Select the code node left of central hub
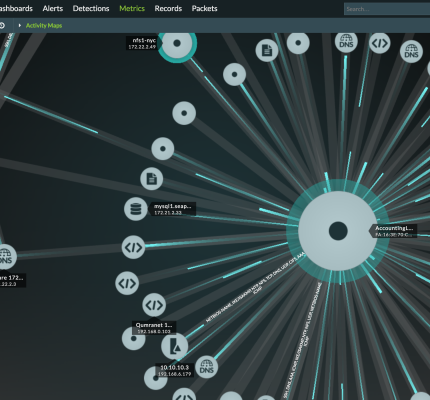This screenshot has width=430, height=400. (x=133, y=247)
